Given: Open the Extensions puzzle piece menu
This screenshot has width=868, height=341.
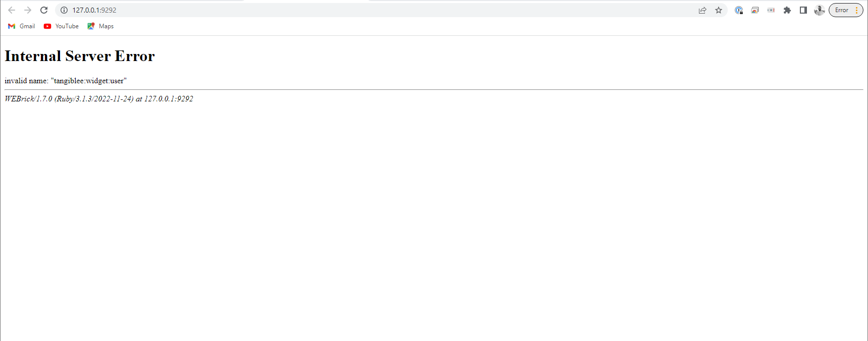Looking at the screenshot, I should click(x=788, y=10).
